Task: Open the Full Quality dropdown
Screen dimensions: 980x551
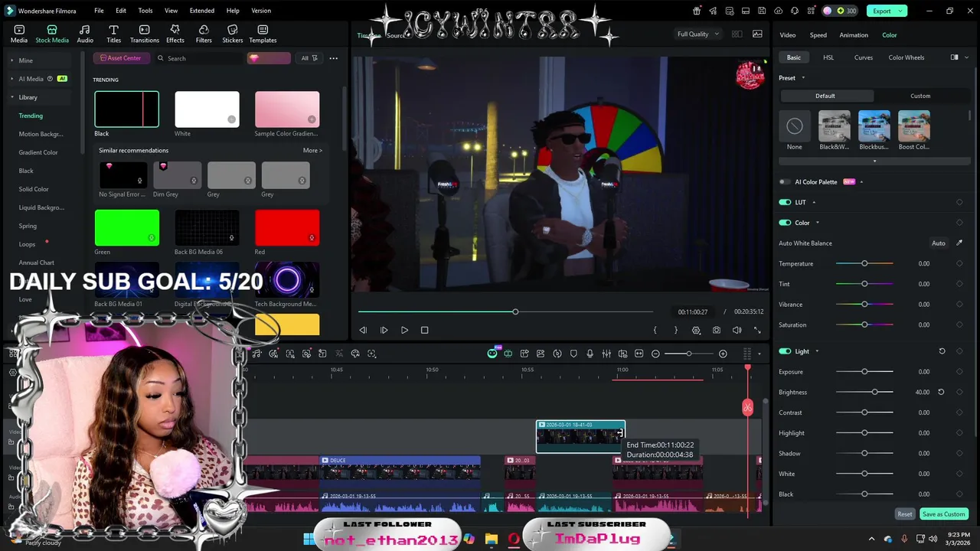Action: point(698,34)
